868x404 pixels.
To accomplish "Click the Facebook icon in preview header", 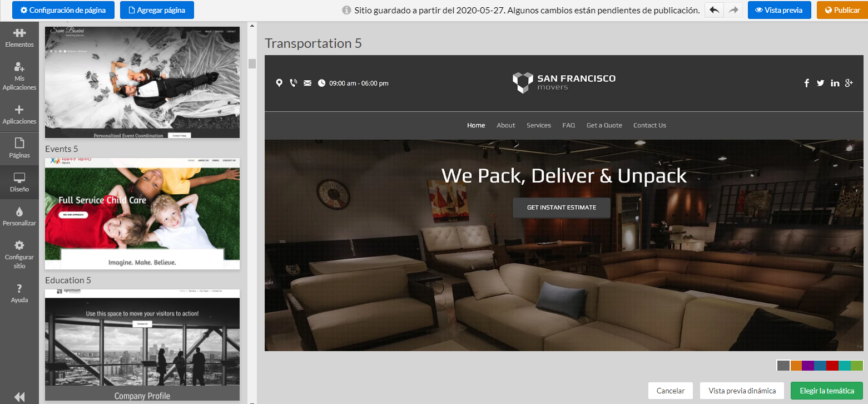I will [x=807, y=83].
